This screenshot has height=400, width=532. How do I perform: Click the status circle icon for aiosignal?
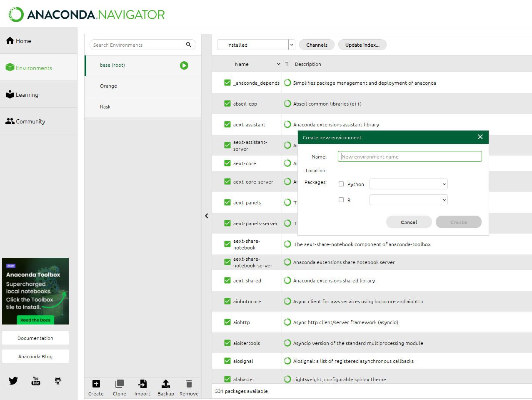[287, 361]
